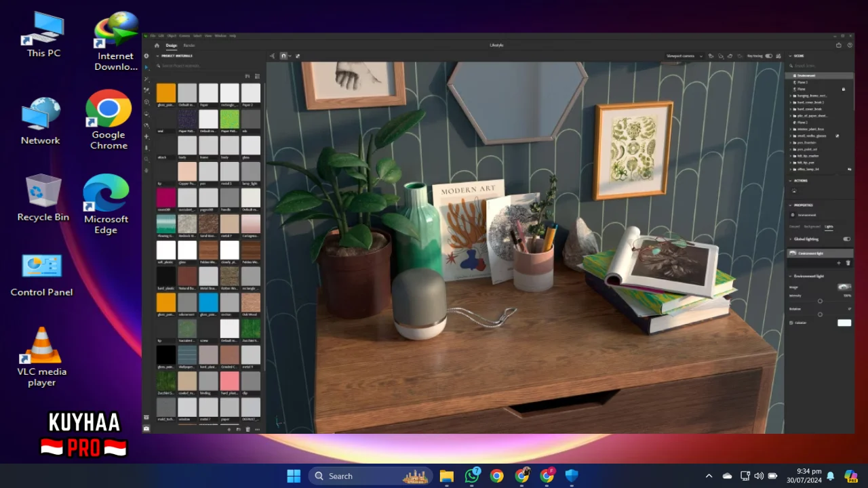Click the Windows Start button
This screenshot has height=488, width=868.
(294, 476)
